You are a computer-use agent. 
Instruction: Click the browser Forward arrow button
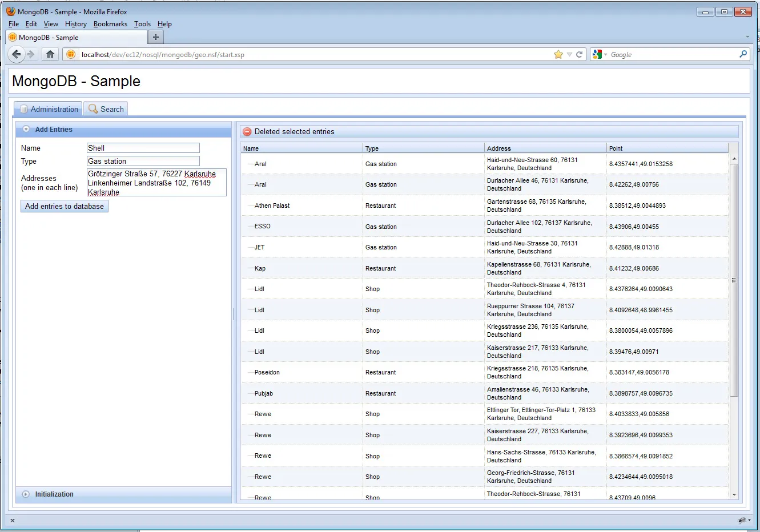pyautogui.click(x=31, y=54)
